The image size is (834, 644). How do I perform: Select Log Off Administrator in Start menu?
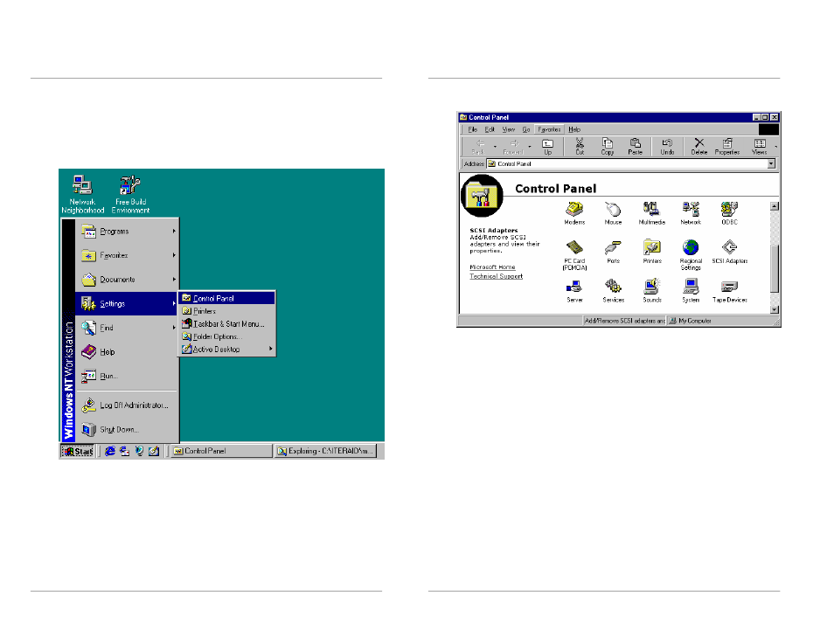127,405
